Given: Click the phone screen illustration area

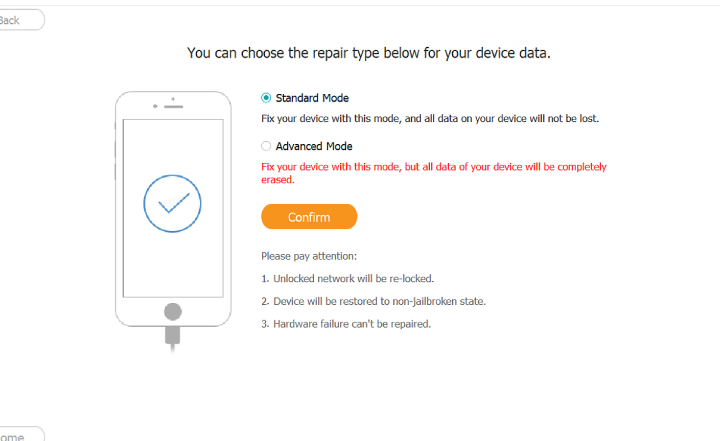Looking at the screenshot, I should tap(173, 208).
